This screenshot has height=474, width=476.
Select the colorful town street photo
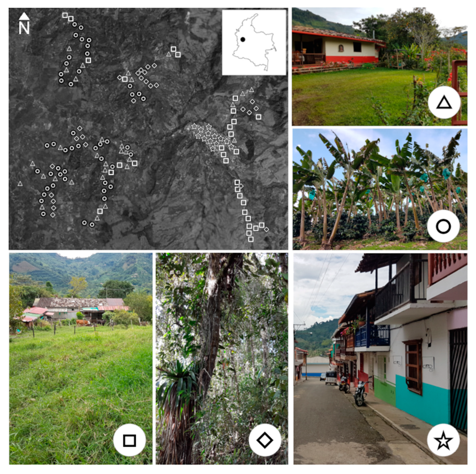coord(380,359)
